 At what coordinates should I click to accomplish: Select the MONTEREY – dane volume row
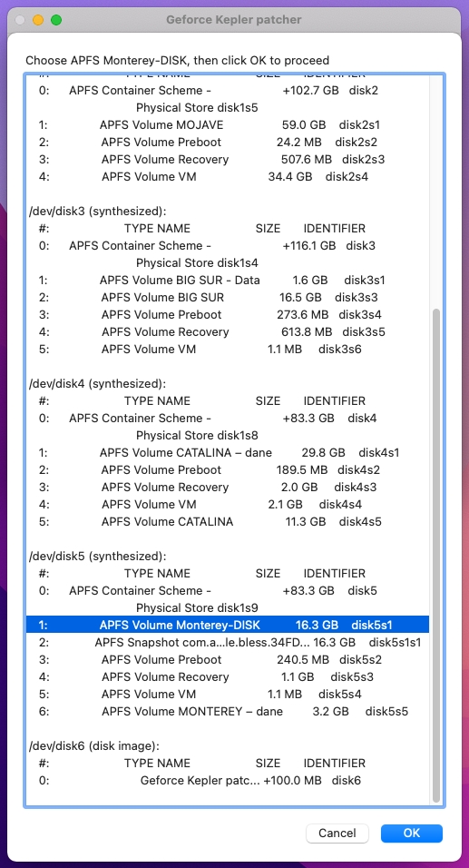tap(228, 711)
